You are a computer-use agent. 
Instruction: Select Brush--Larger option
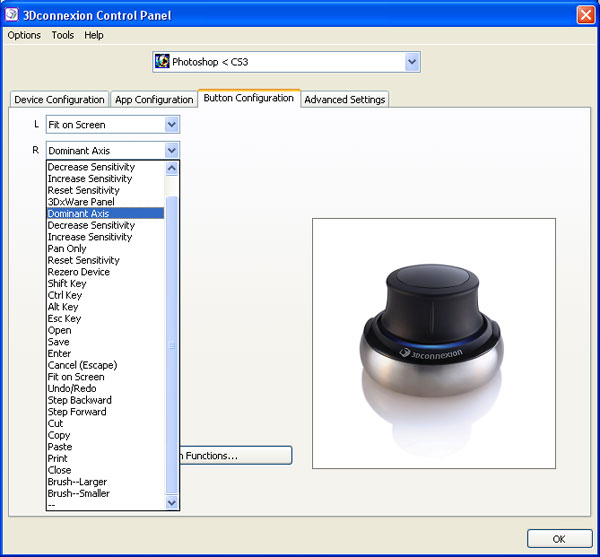coord(105,482)
